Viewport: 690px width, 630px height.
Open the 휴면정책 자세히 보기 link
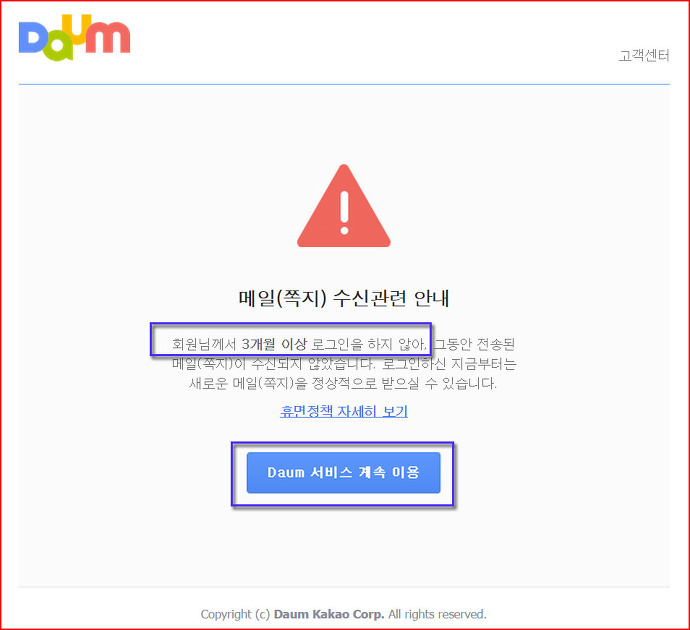pos(344,411)
